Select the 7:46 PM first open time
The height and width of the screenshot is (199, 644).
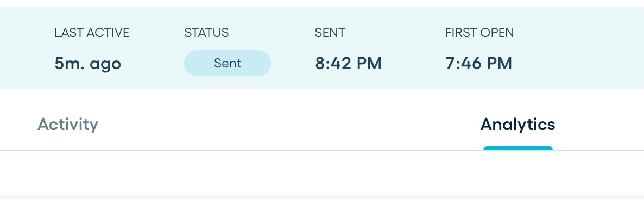(x=478, y=63)
